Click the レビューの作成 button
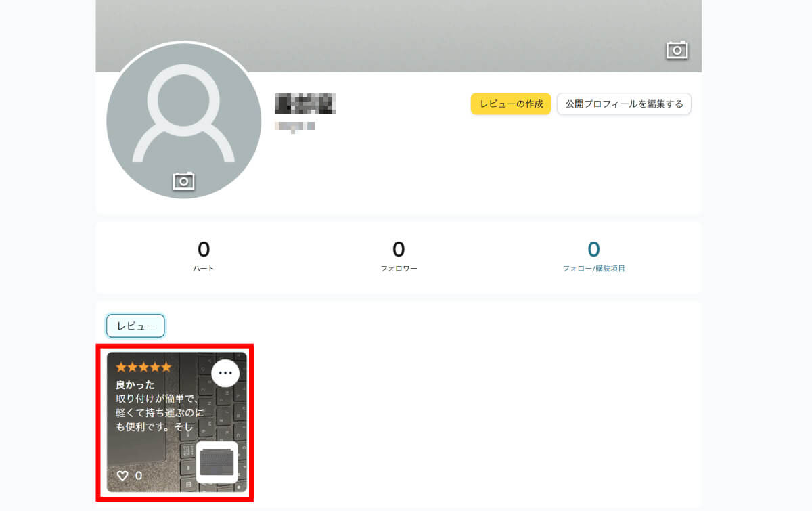812x511 pixels. pos(511,104)
